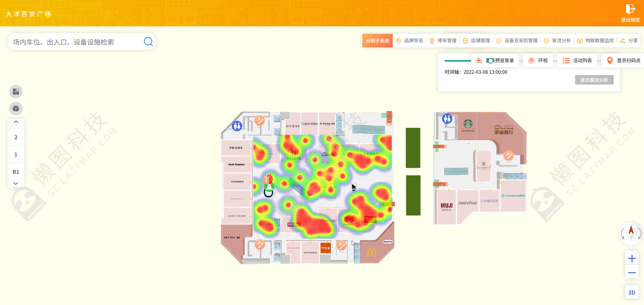Viewport: 644px width, 305px height.
Task: Click the 更换预览背景 button
Action: (x=495, y=61)
